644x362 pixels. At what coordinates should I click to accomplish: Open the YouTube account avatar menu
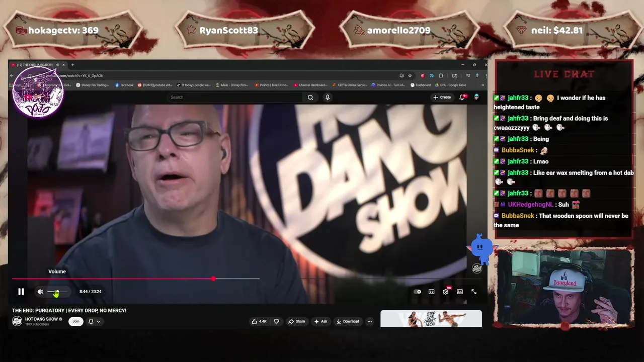coord(476,97)
